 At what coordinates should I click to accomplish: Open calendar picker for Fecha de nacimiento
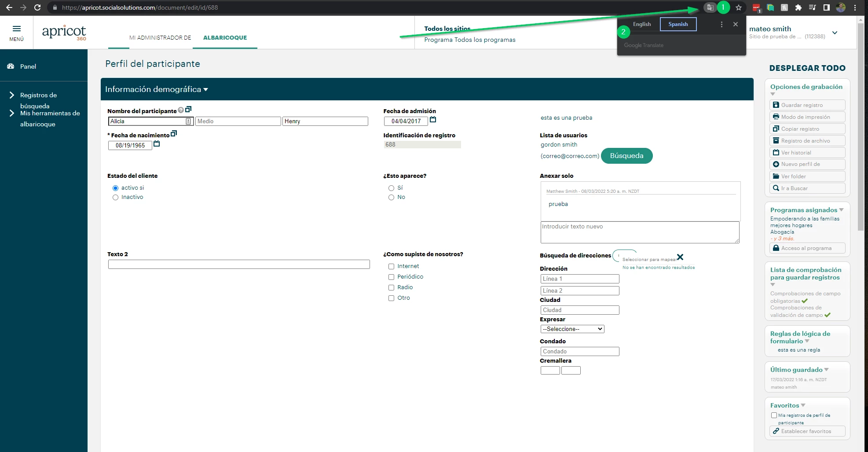pyautogui.click(x=157, y=144)
